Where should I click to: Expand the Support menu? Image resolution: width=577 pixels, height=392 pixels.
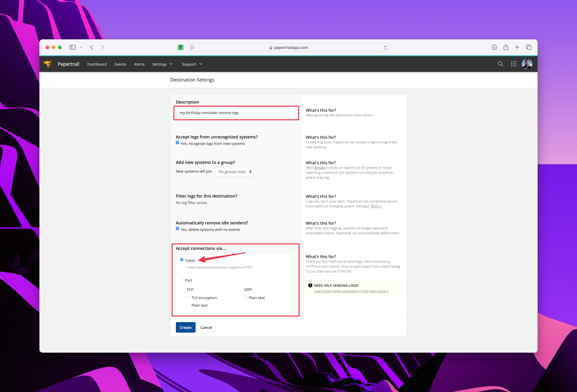[192, 64]
